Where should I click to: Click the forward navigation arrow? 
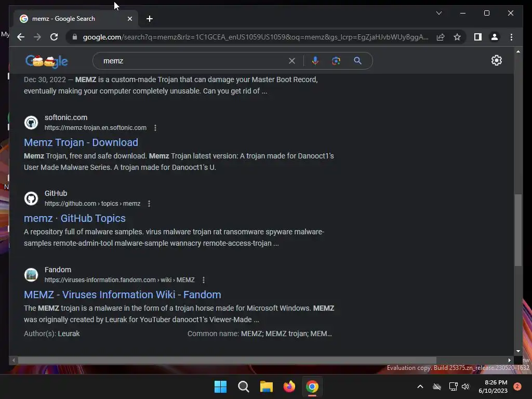[x=37, y=37]
